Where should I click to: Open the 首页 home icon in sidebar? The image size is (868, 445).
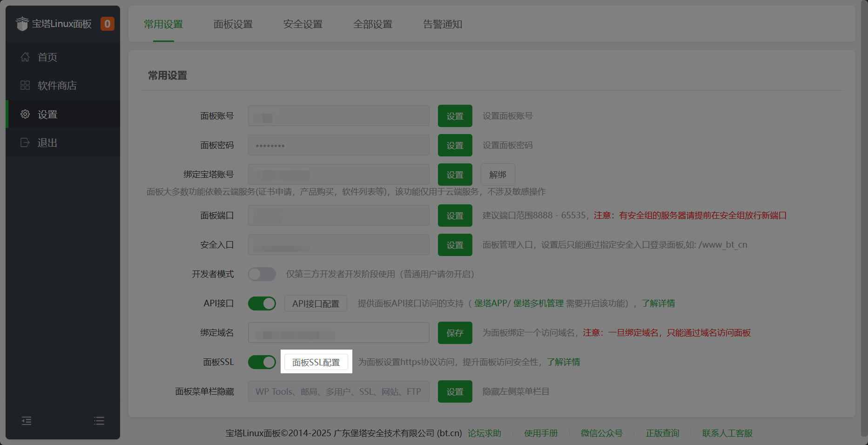click(25, 57)
